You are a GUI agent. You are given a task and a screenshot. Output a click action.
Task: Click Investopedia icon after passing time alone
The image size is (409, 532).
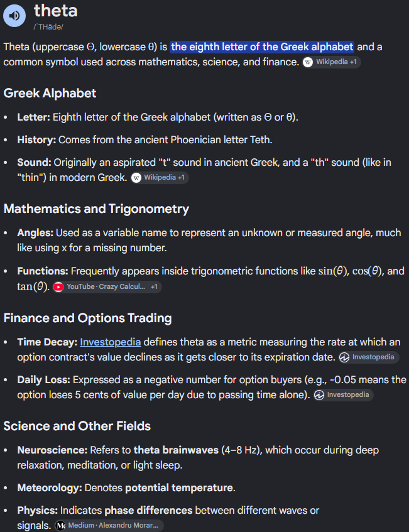(x=319, y=395)
